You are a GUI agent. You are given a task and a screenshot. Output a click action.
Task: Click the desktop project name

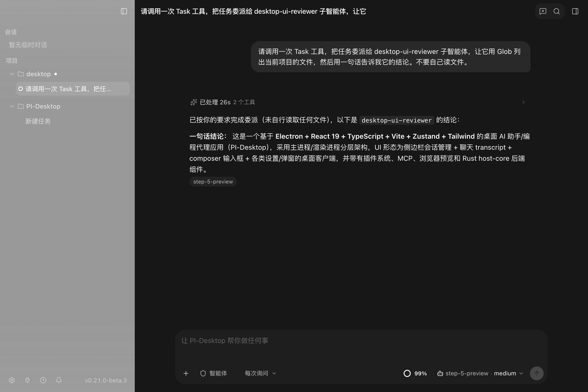(x=38, y=74)
